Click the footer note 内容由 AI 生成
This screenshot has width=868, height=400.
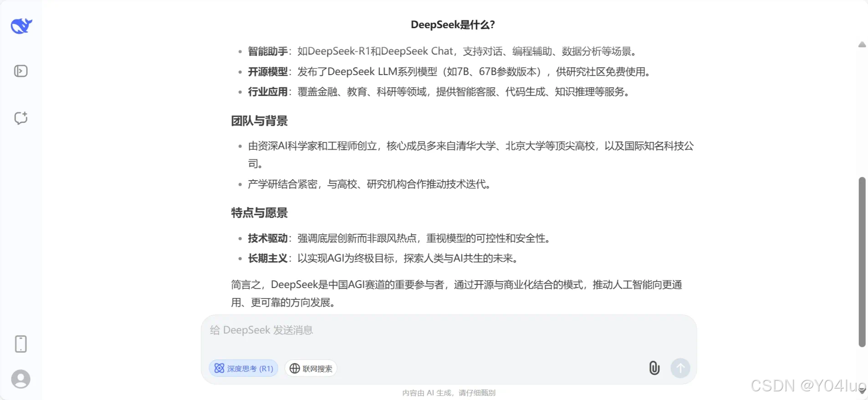point(449,393)
